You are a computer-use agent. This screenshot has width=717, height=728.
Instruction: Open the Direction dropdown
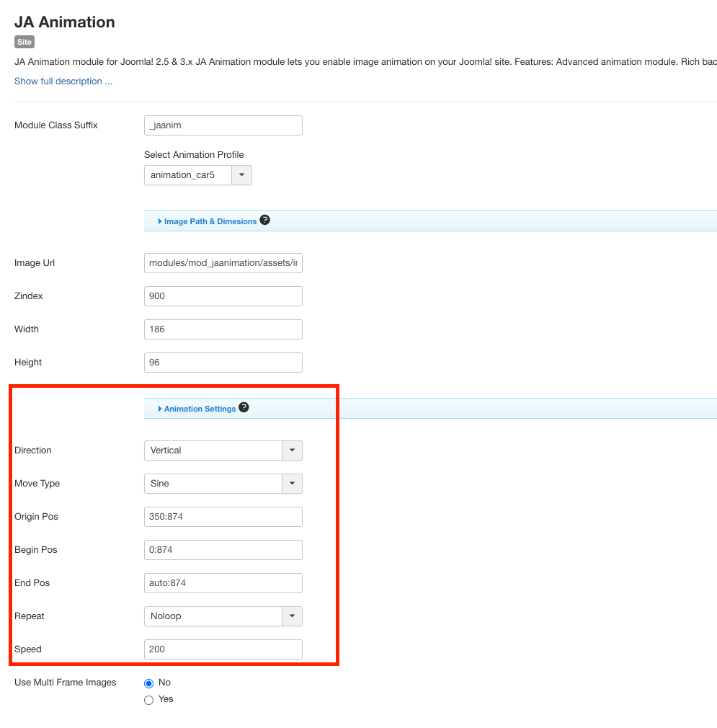click(x=223, y=450)
